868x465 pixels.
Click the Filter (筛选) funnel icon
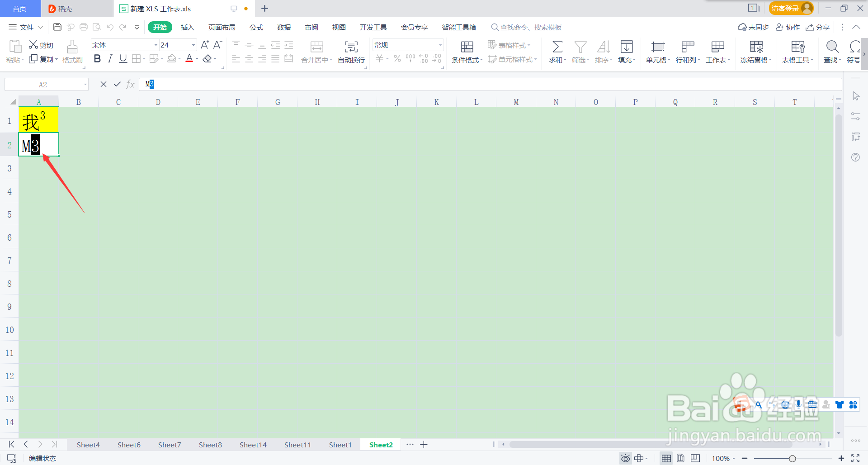580,47
